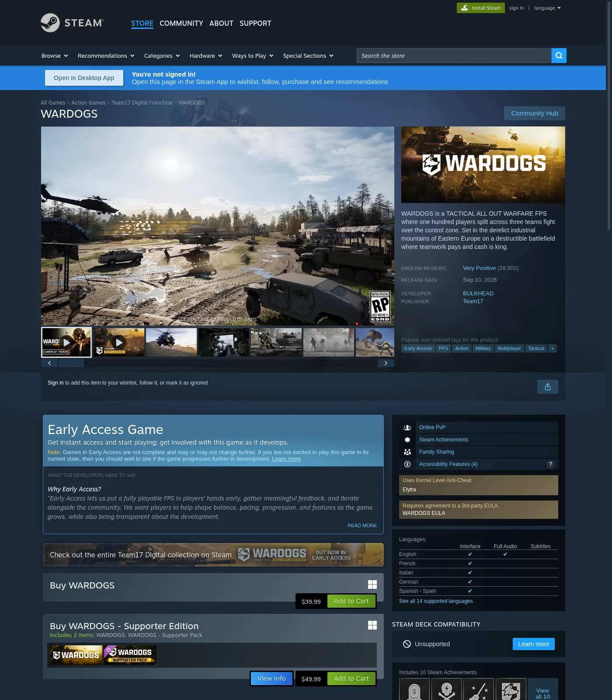
Task: Click the Install Steam button
Action: tap(481, 8)
